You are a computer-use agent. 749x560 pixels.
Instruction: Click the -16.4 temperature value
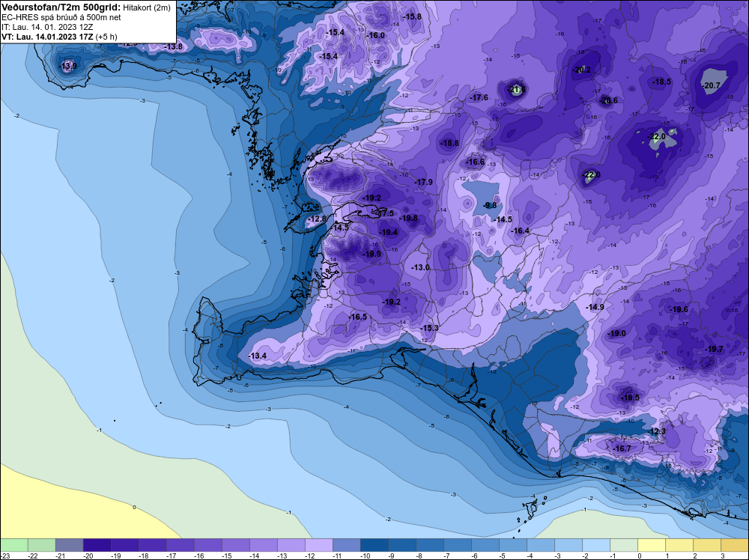tap(521, 231)
